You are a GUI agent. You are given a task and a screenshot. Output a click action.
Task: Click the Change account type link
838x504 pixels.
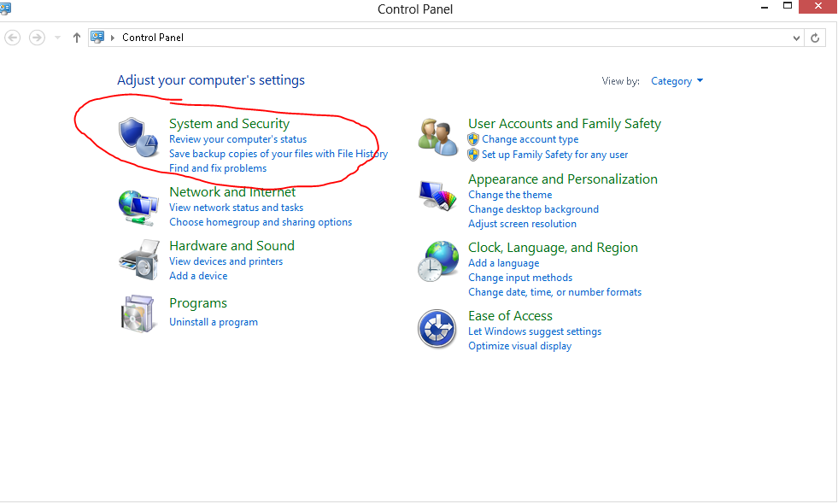[x=530, y=139]
